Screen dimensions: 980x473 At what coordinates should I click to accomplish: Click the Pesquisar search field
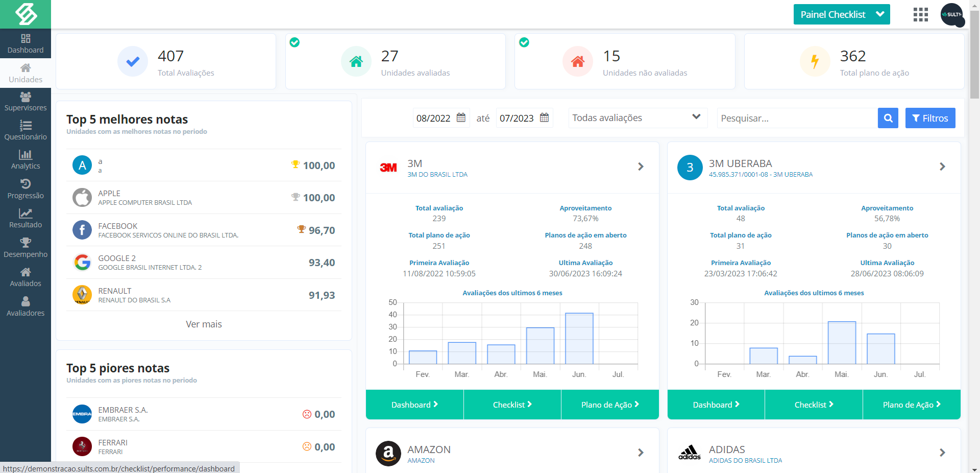[797, 118]
